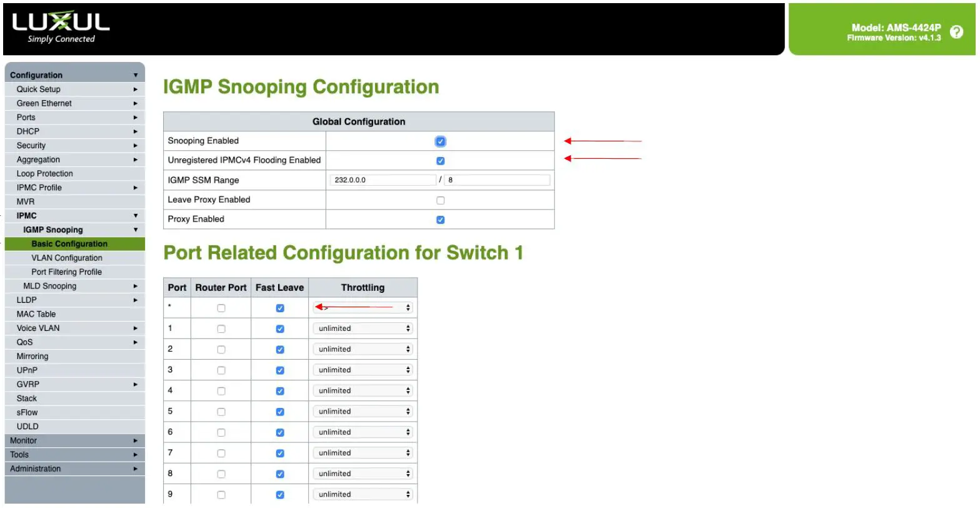Click the Luxul logo
The width and height of the screenshot is (980, 508).
(x=61, y=28)
